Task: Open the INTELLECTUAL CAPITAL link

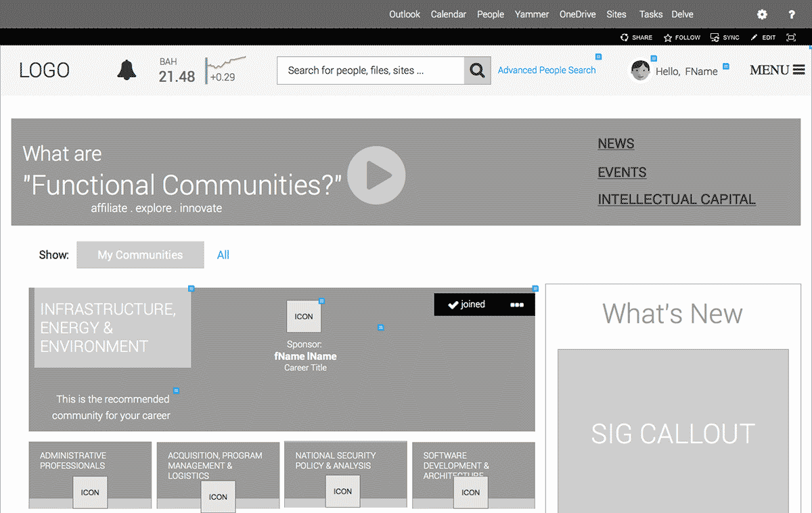Action: tap(677, 200)
